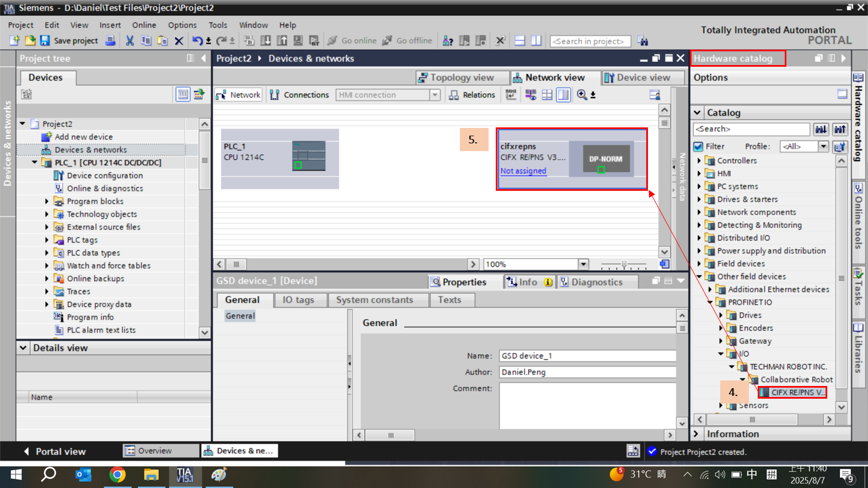Open Google Chrome from taskbar
The width and height of the screenshot is (868, 488).
coord(117,475)
